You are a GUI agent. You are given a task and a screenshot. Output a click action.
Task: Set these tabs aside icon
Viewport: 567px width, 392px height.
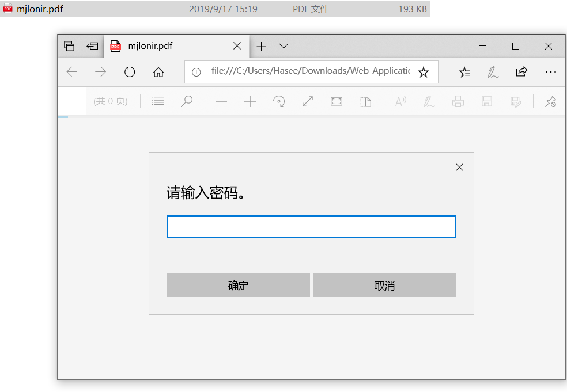coord(92,46)
